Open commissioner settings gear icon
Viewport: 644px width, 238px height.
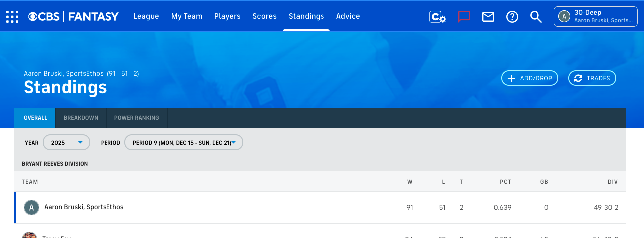438,17
